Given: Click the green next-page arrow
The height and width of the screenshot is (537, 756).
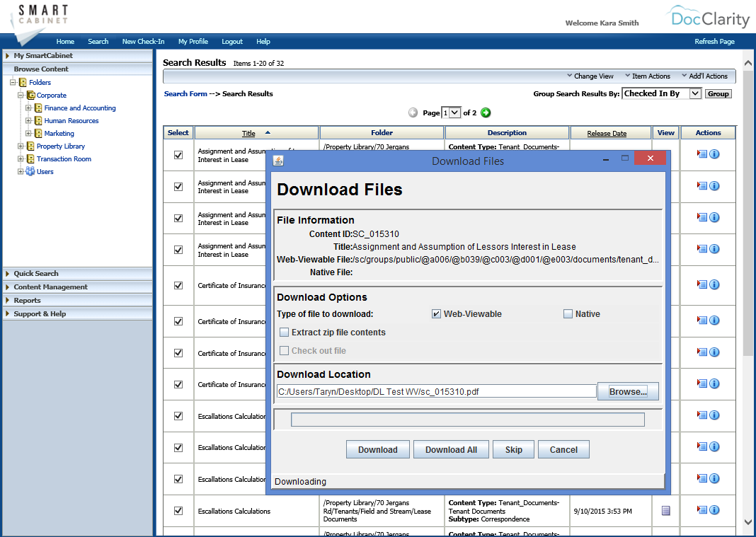Looking at the screenshot, I should click(x=486, y=112).
